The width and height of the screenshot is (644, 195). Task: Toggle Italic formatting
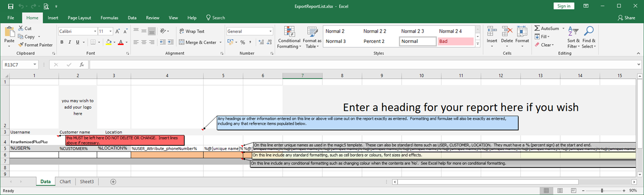point(70,42)
